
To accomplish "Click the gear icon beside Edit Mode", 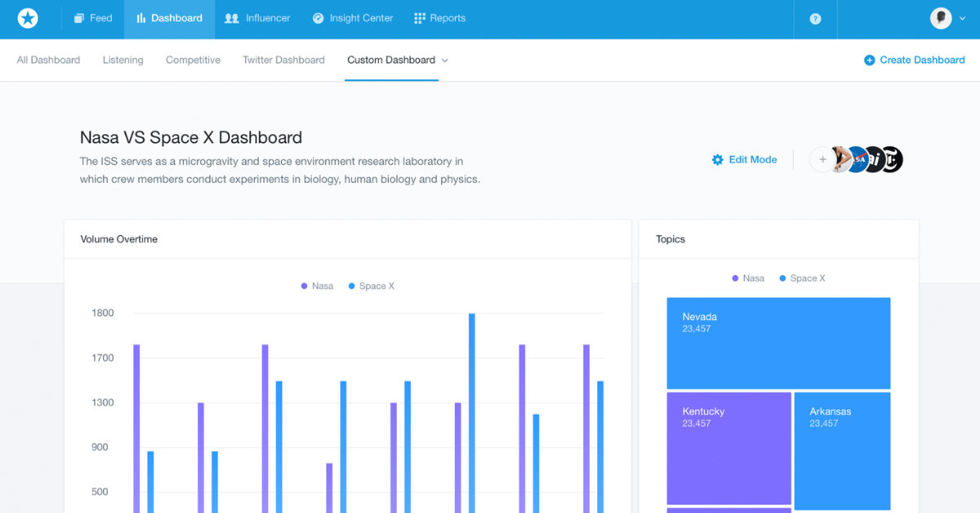I will (718, 160).
